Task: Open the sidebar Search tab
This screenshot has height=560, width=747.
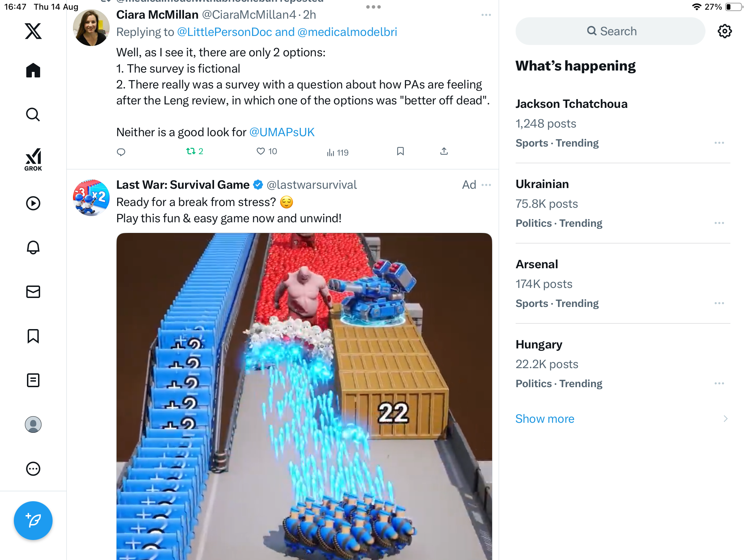Action: click(33, 114)
